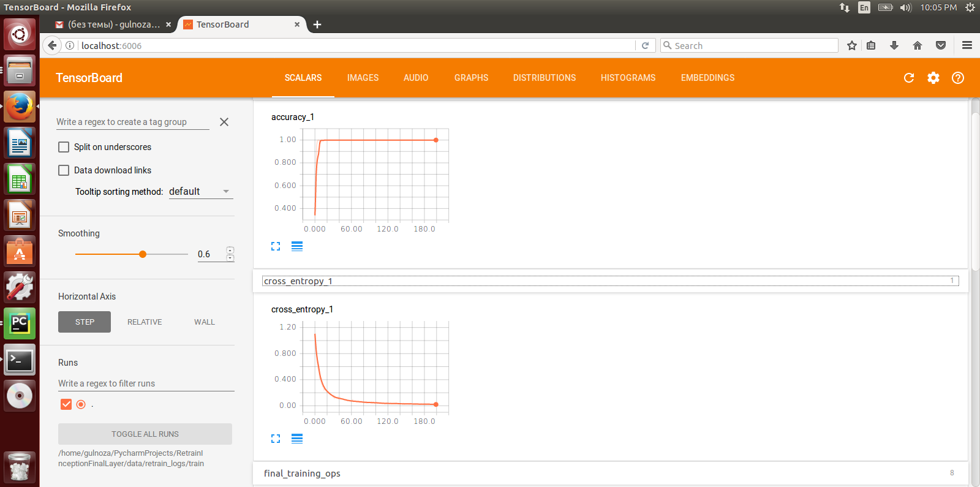Screen dimensions: 980x487
Task: Open Ubuntu Dash search
Action: (x=20, y=34)
